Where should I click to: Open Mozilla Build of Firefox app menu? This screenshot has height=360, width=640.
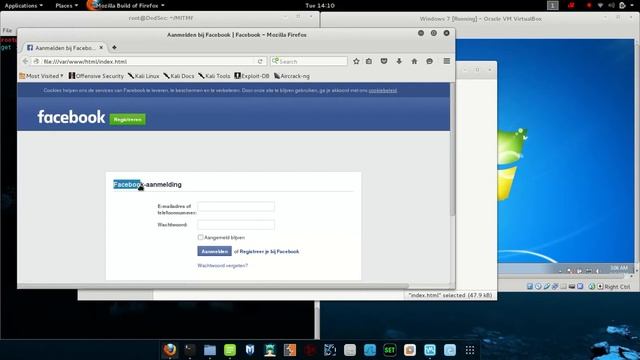pyautogui.click(x=127, y=6)
